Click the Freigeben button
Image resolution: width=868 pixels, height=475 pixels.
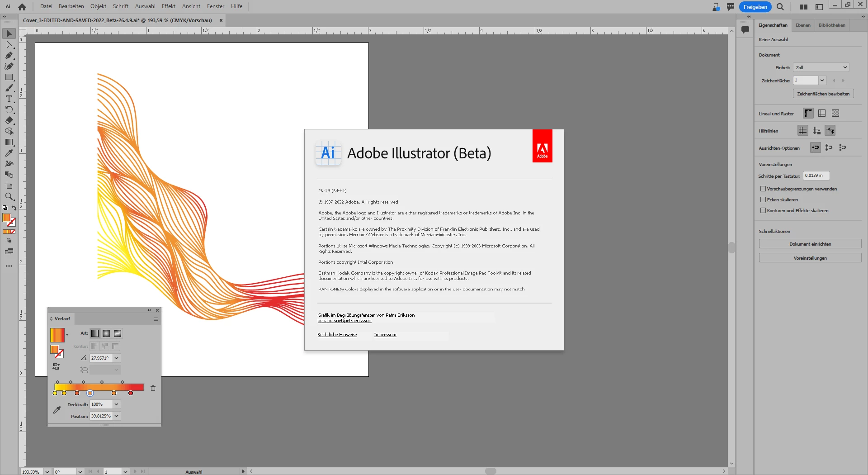point(755,7)
